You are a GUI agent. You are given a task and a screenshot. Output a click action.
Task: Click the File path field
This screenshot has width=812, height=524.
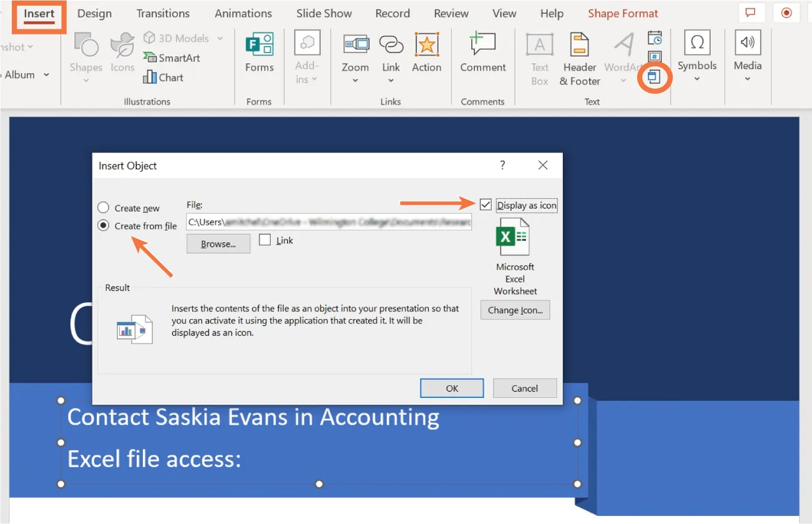[329, 222]
